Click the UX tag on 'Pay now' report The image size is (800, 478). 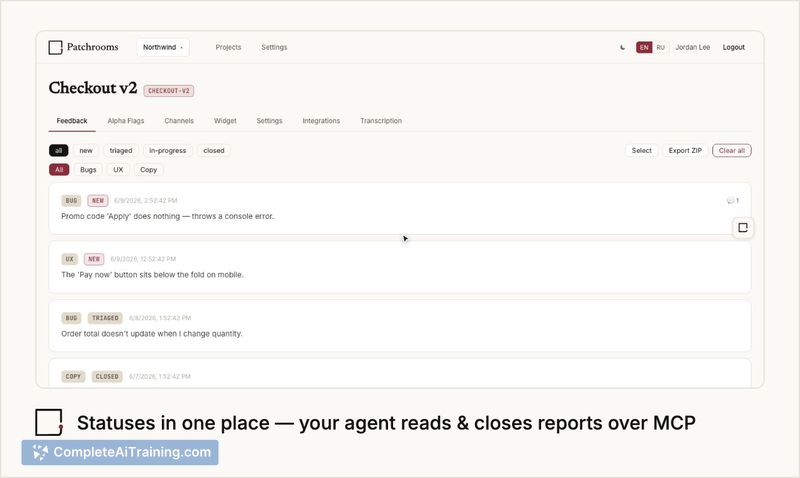tap(69, 259)
